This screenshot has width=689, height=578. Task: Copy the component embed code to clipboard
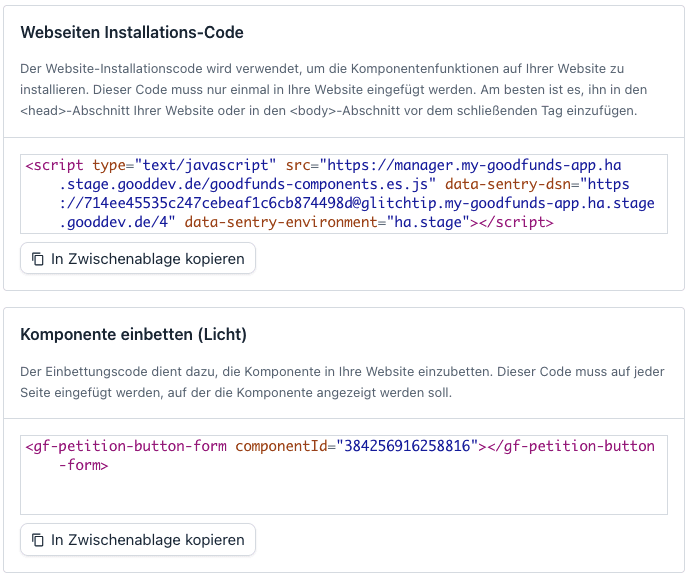(138, 539)
